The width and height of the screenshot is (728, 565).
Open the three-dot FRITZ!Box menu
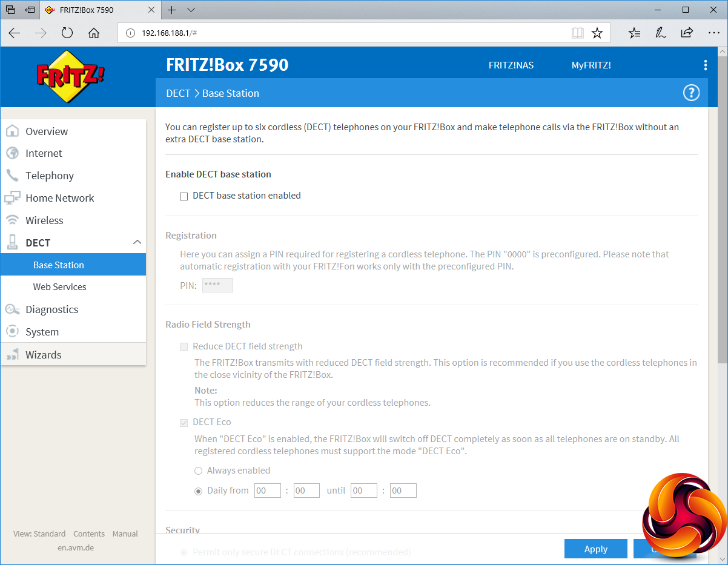point(705,65)
